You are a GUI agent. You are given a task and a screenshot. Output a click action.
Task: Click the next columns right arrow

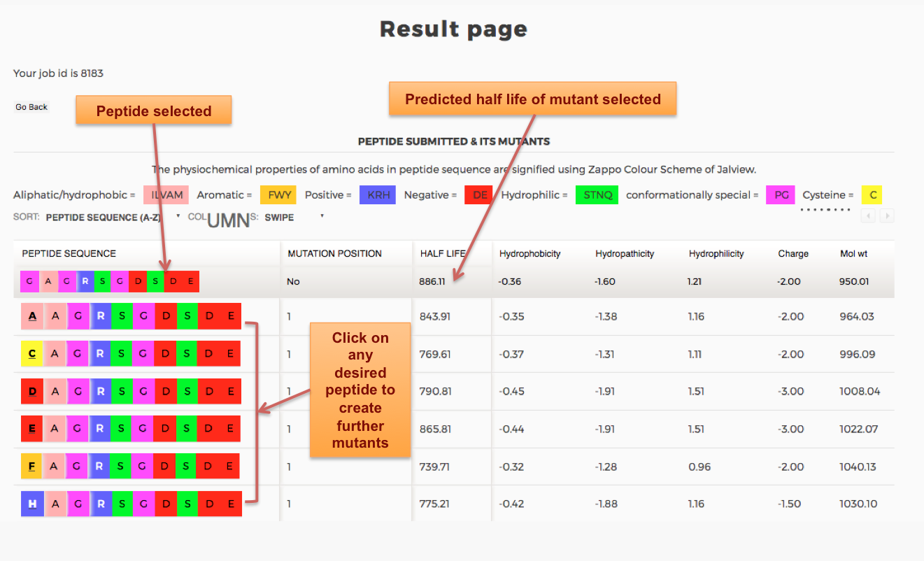(x=887, y=216)
